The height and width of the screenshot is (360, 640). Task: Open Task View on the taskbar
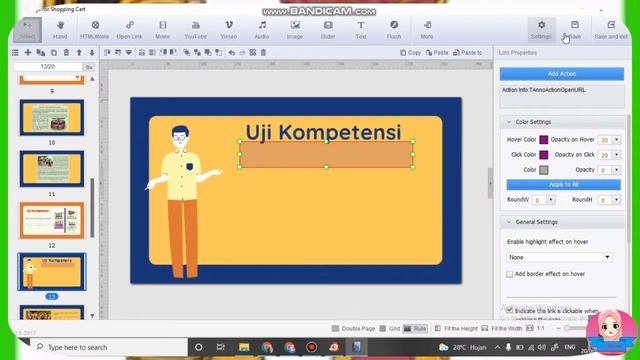(221, 347)
